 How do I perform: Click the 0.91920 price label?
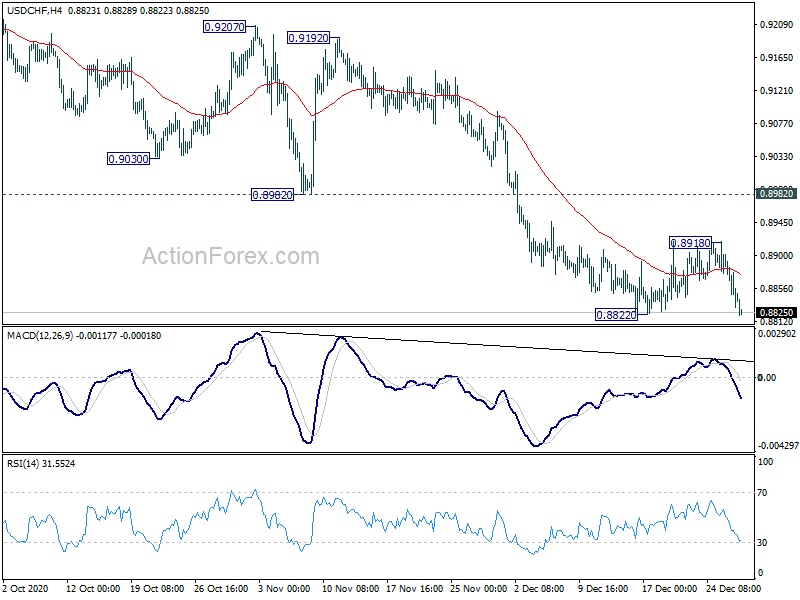click(309, 38)
